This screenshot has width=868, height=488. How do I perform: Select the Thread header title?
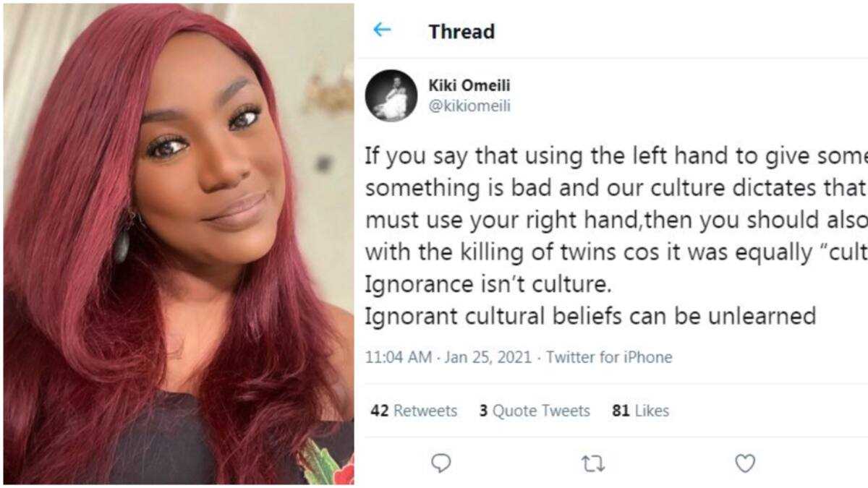(x=461, y=31)
